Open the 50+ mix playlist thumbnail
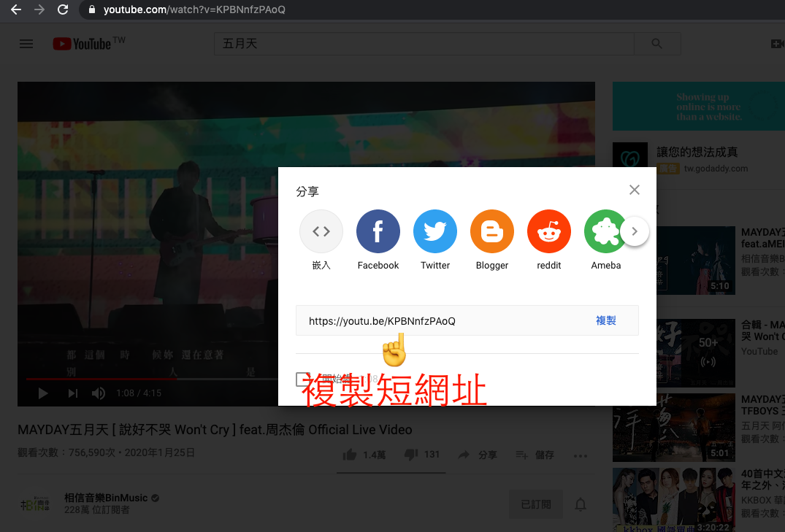The height and width of the screenshot is (532, 785). point(696,352)
